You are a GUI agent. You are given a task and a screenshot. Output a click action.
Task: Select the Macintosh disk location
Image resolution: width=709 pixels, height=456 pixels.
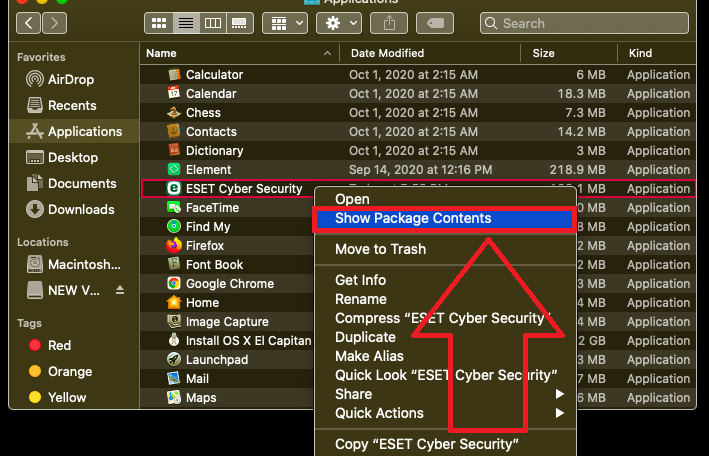tap(74, 264)
